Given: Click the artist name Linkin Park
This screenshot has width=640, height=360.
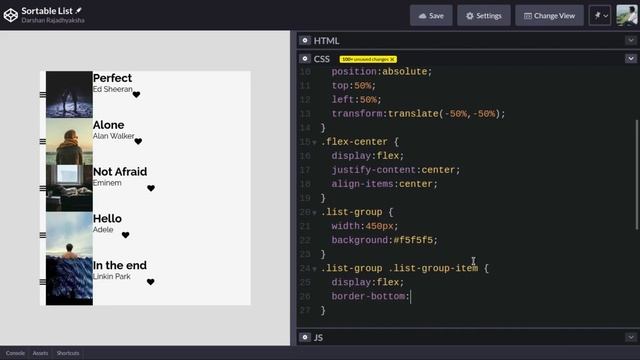Looking at the screenshot, I should [112, 276].
